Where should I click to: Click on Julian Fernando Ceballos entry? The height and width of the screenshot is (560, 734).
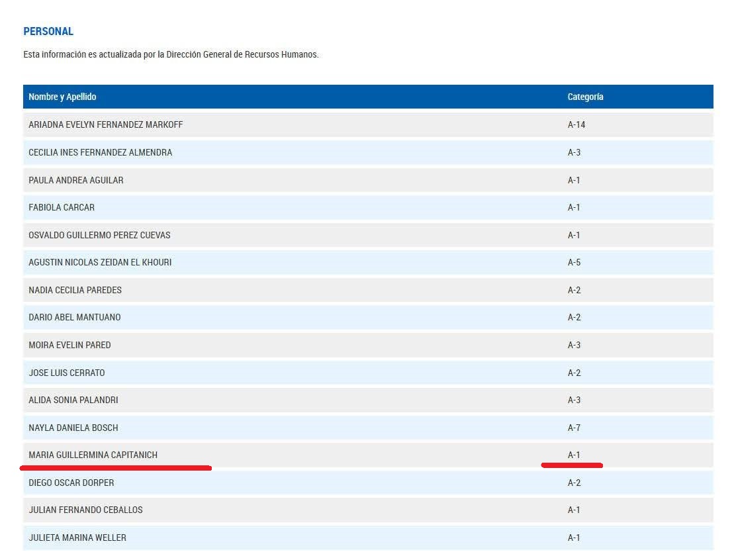pos(85,510)
